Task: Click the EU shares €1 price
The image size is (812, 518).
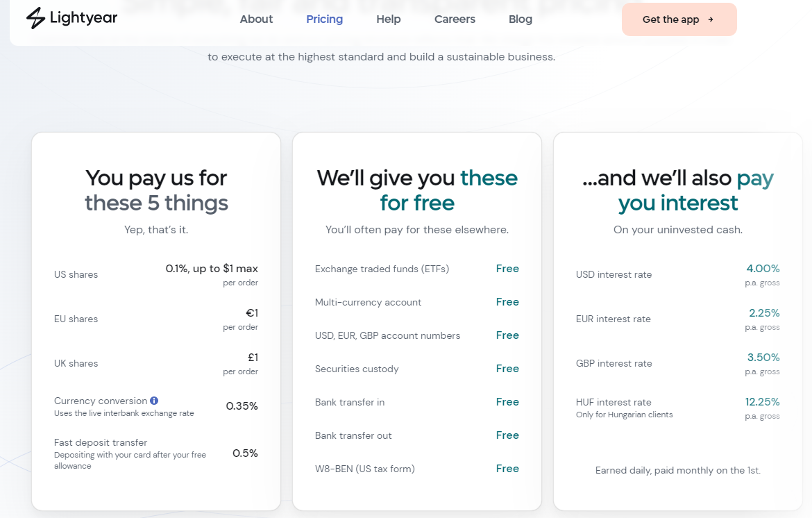Action: (252, 313)
